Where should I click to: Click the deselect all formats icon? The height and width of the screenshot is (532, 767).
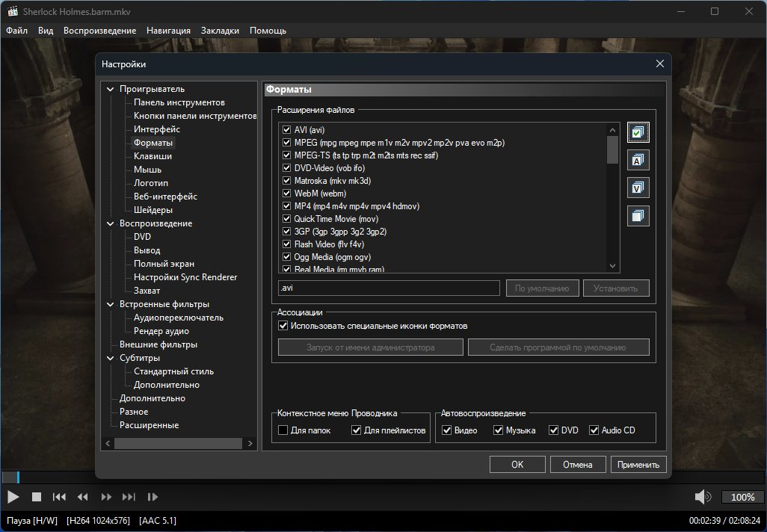click(638, 216)
